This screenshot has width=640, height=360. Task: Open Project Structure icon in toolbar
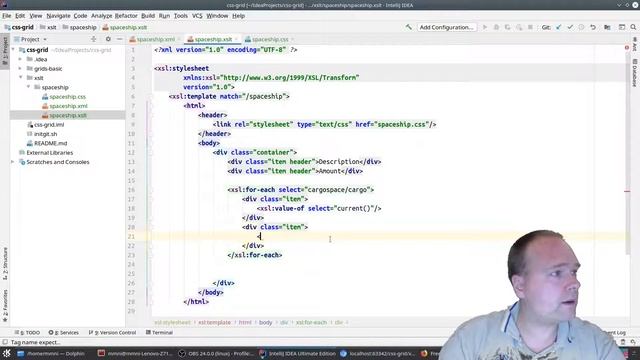click(607, 27)
